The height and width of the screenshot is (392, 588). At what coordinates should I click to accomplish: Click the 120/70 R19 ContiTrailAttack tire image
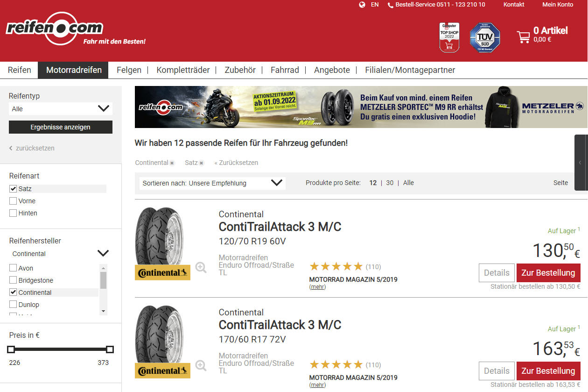tap(159, 235)
